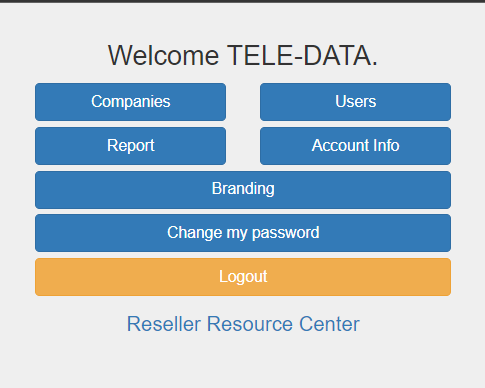This screenshot has width=485, height=388.
Task: Go to the Users page
Action: point(355,102)
